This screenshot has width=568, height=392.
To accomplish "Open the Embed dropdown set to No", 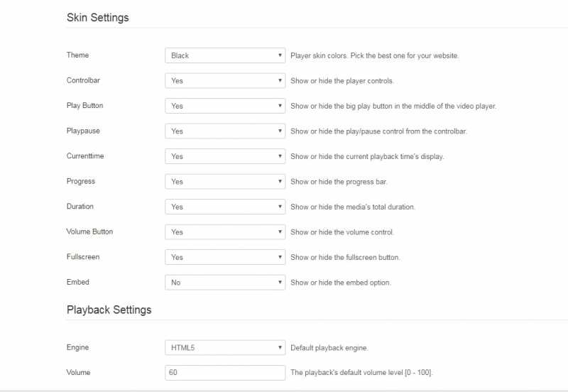I will click(x=224, y=283).
